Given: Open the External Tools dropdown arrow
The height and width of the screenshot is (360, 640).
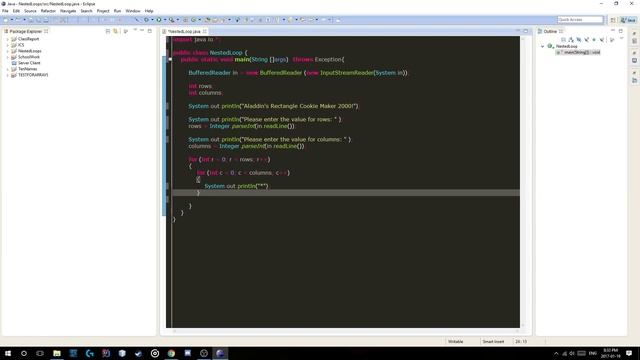Looking at the screenshot, I should pyautogui.click(x=178, y=20).
